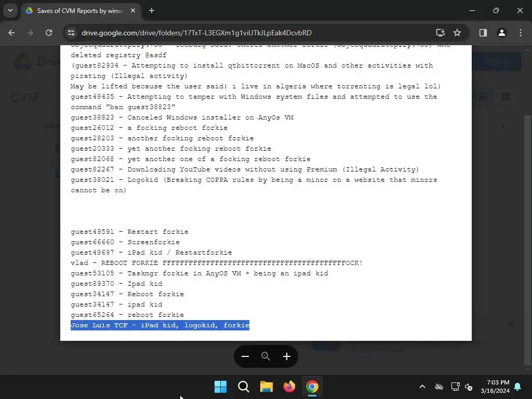Open a new browser tab
The width and height of the screenshot is (532, 399).
(x=152, y=11)
